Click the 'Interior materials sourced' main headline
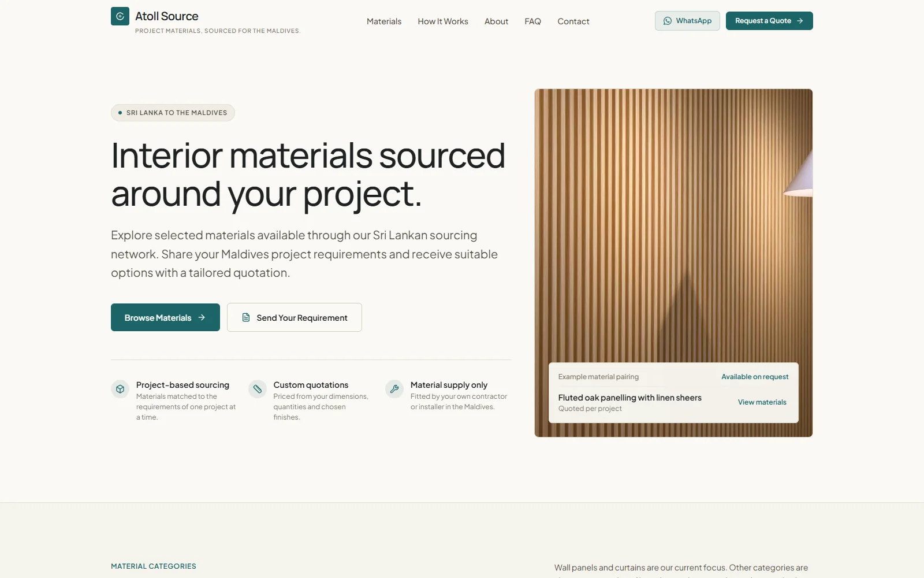The height and width of the screenshot is (578, 924). (x=308, y=175)
